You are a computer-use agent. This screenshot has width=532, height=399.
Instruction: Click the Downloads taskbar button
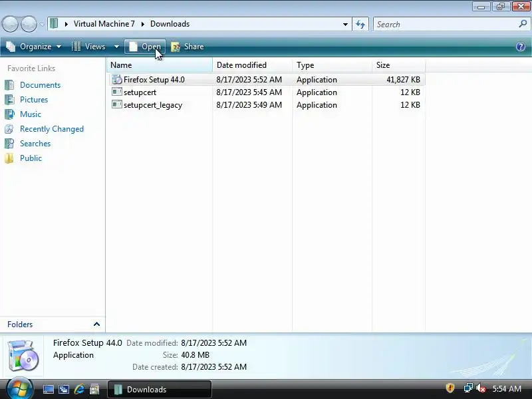pyautogui.click(x=160, y=389)
